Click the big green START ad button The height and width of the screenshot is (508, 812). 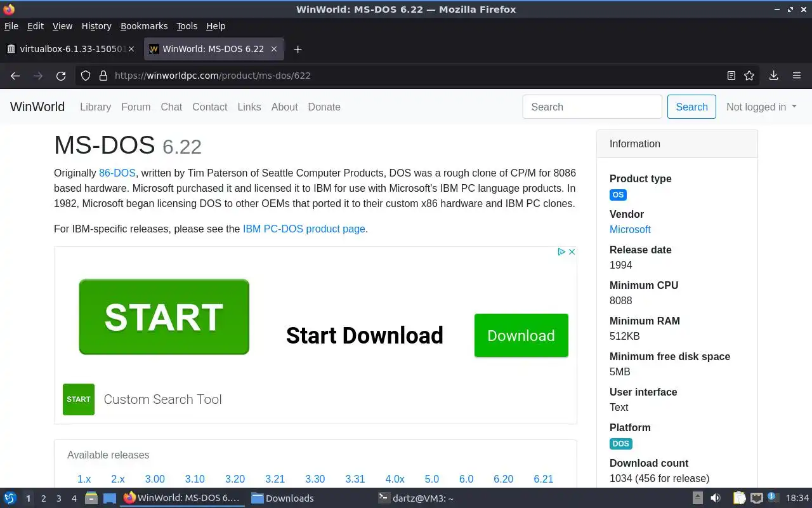pyautogui.click(x=164, y=317)
